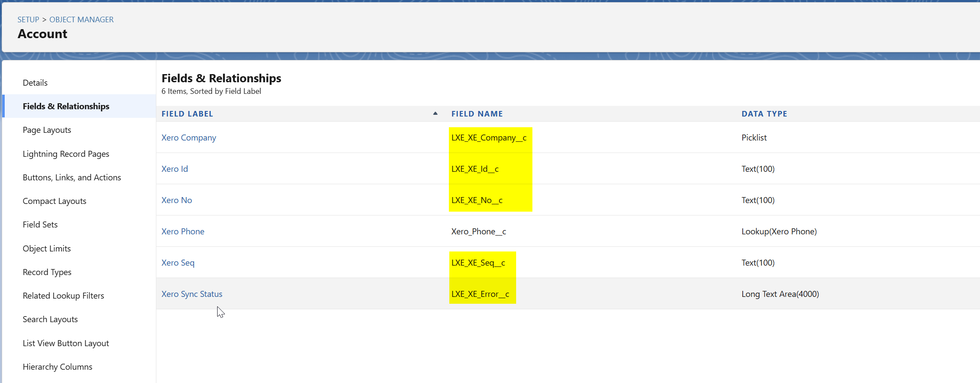Sort by the DATA TYPE column header
Viewport: 980px width, 383px height.
click(x=765, y=114)
